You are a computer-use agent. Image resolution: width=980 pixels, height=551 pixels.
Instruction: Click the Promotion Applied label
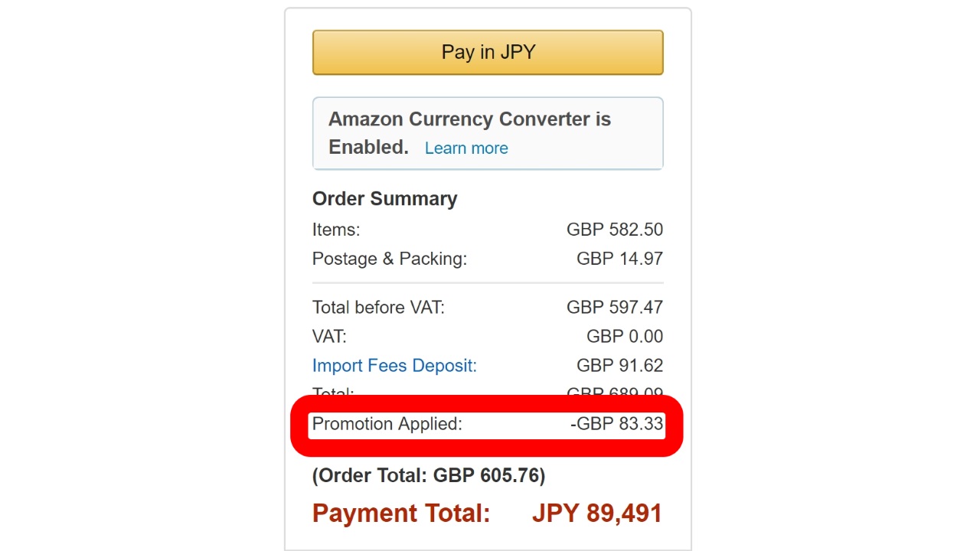point(387,424)
